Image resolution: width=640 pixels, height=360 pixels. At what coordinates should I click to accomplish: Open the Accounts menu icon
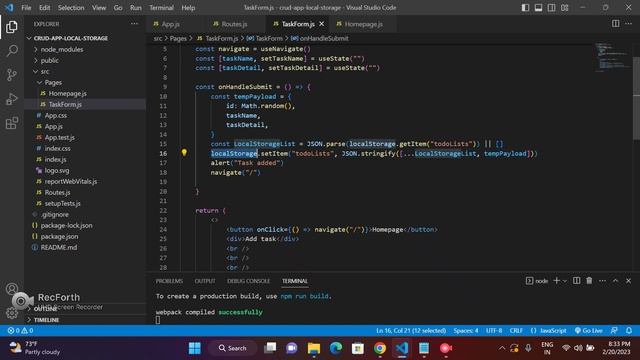coord(12,289)
